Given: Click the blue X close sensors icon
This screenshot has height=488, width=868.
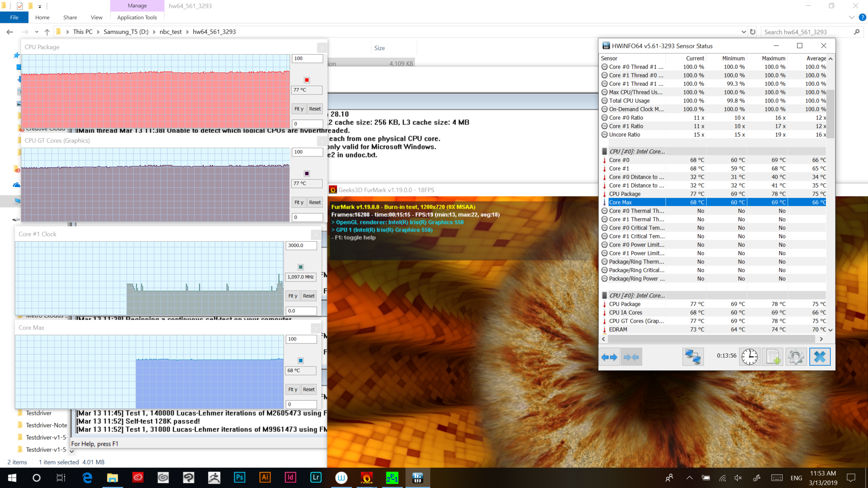Looking at the screenshot, I should (x=820, y=357).
